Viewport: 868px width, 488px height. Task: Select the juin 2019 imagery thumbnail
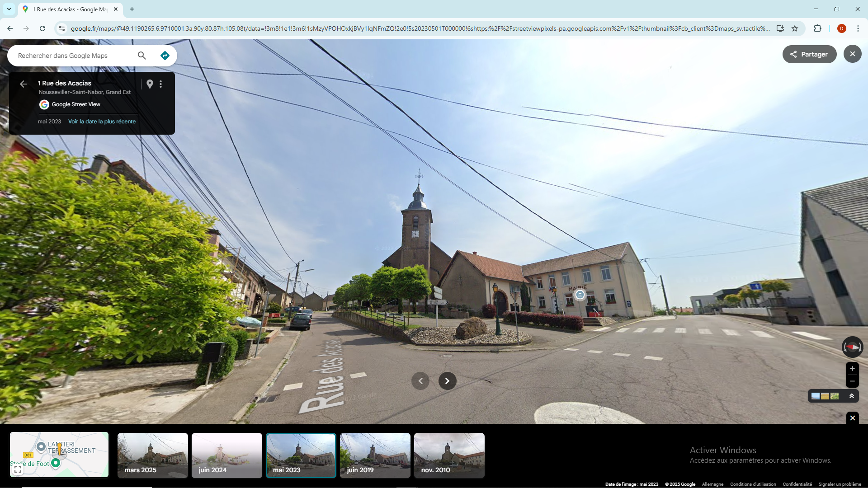click(x=375, y=455)
